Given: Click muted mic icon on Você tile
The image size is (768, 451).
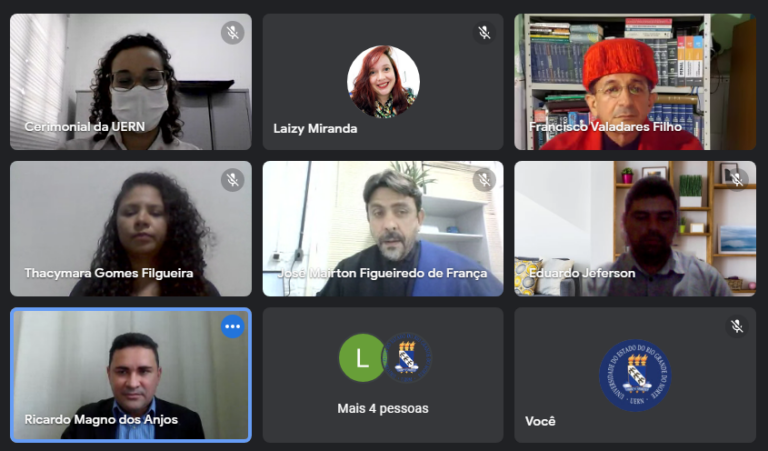Looking at the screenshot, I should [737, 326].
